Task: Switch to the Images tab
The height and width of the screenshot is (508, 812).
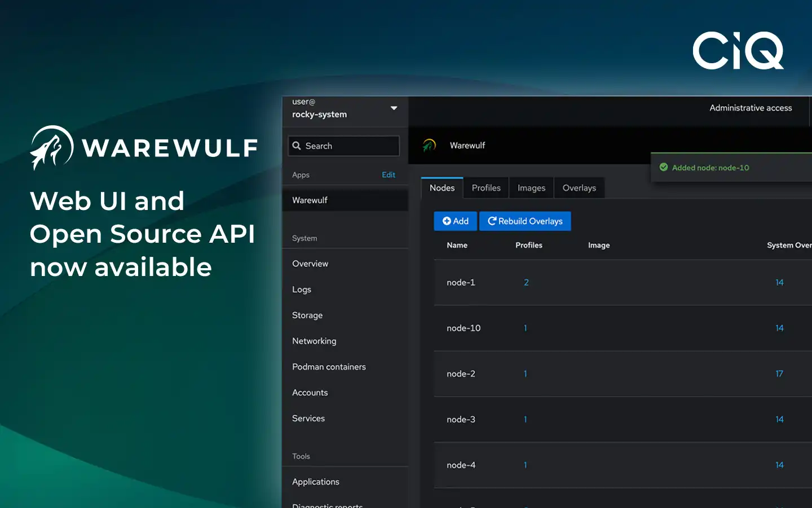Action: click(x=531, y=187)
